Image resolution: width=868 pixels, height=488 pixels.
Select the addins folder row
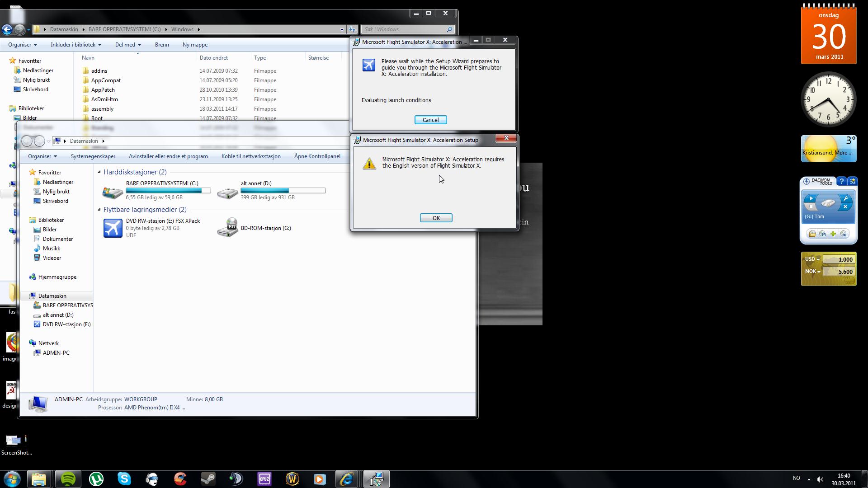point(212,71)
